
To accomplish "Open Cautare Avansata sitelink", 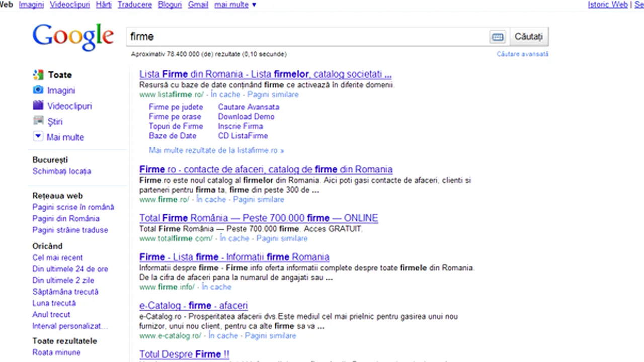I will click(249, 107).
